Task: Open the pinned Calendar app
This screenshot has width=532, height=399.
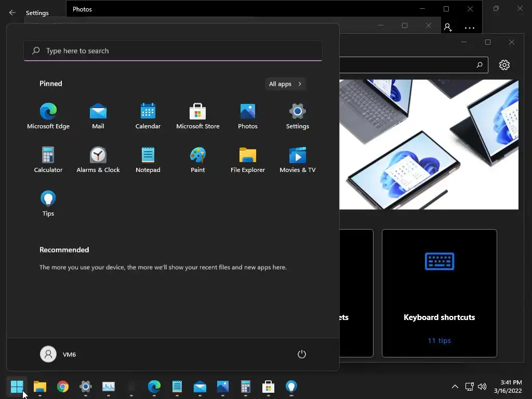Action: [148, 116]
